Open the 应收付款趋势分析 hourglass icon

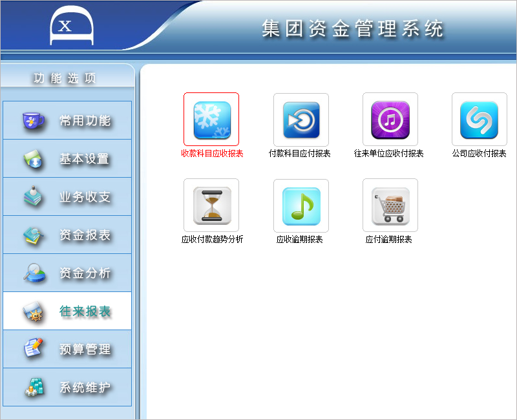[x=211, y=205]
